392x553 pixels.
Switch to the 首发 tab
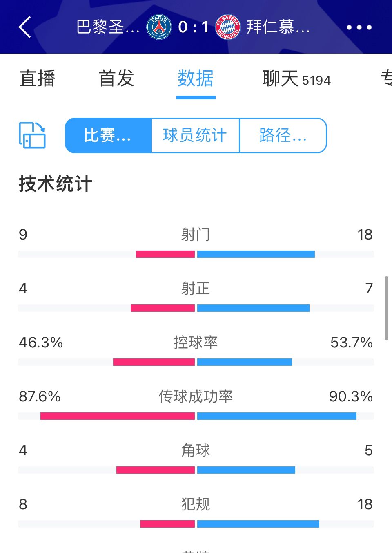[116, 78]
